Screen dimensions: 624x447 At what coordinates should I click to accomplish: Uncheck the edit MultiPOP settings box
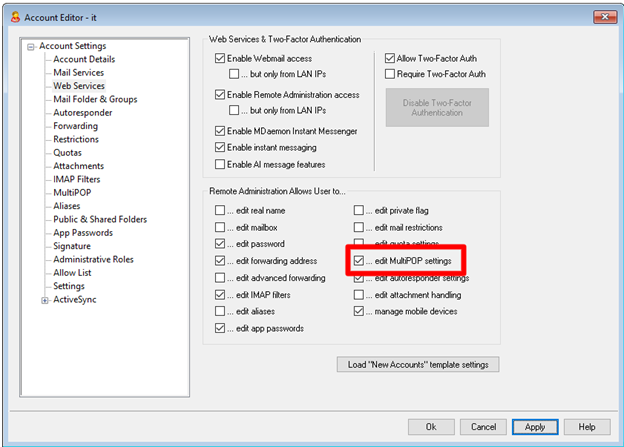(x=359, y=261)
